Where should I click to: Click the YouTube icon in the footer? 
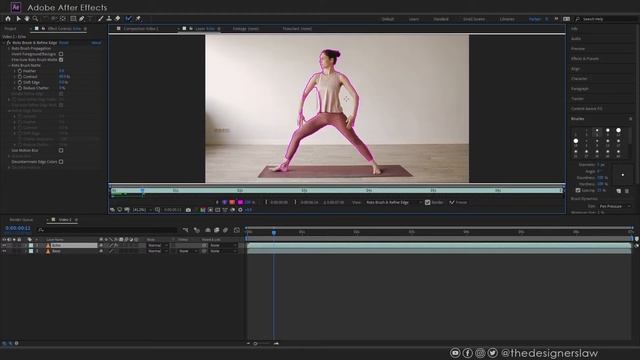(455, 353)
